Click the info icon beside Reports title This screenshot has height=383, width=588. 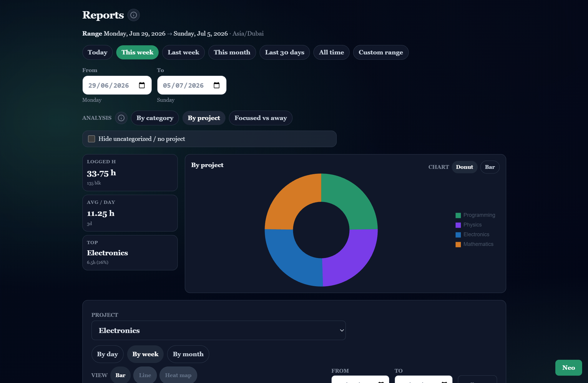tap(134, 15)
